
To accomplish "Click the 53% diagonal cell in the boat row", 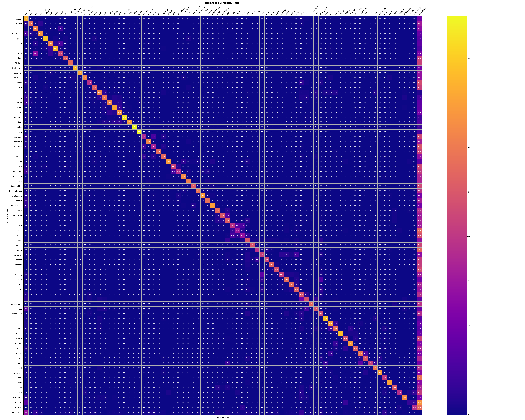I will (x=65, y=58).
